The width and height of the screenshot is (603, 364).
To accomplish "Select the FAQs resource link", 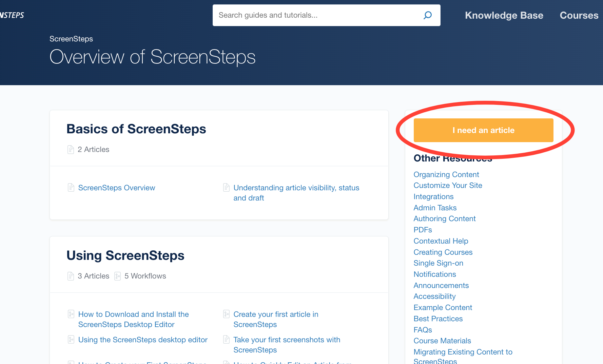I will tap(423, 330).
